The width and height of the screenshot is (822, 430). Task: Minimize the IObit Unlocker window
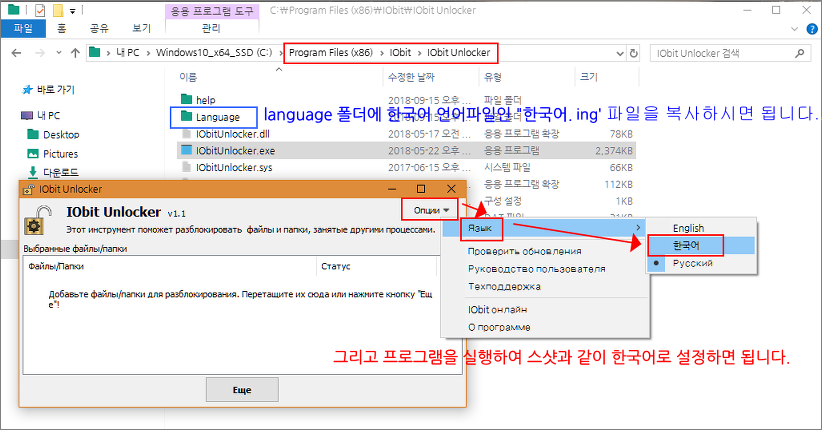(392, 189)
